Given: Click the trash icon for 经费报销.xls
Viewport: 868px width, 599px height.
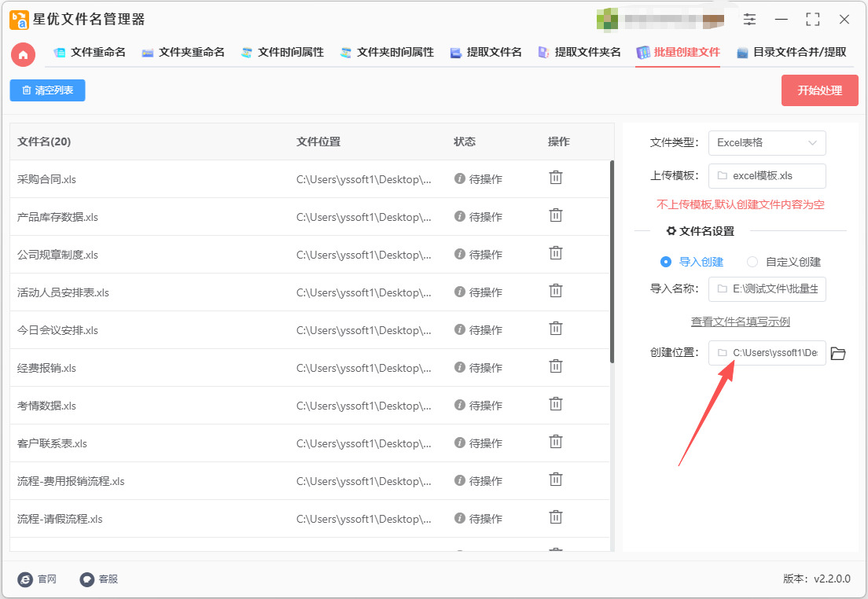Looking at the screenshot, I should point(555,366).
